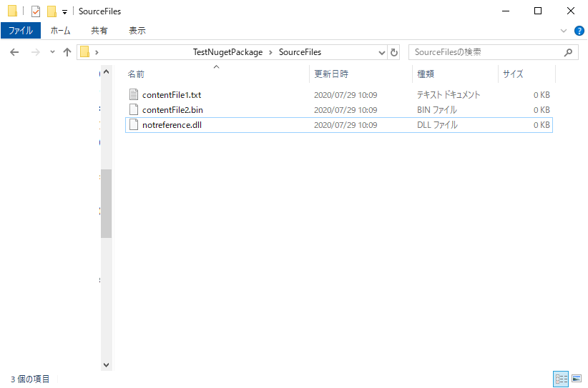The height and width of the screenshot is (388, 588).
Task: Expand chevron between TestNugetPackage and SourceFiles
Action: coord(270,52)
